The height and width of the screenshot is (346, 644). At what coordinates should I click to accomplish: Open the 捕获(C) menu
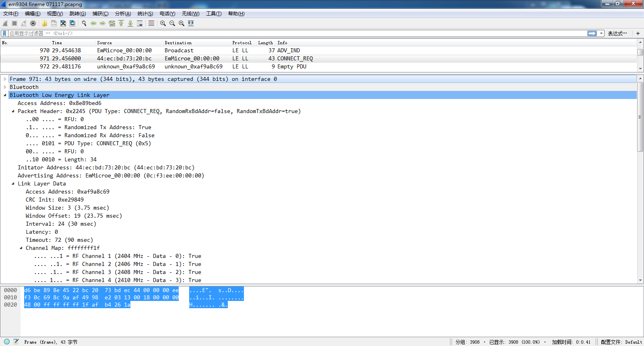[100, 14]
